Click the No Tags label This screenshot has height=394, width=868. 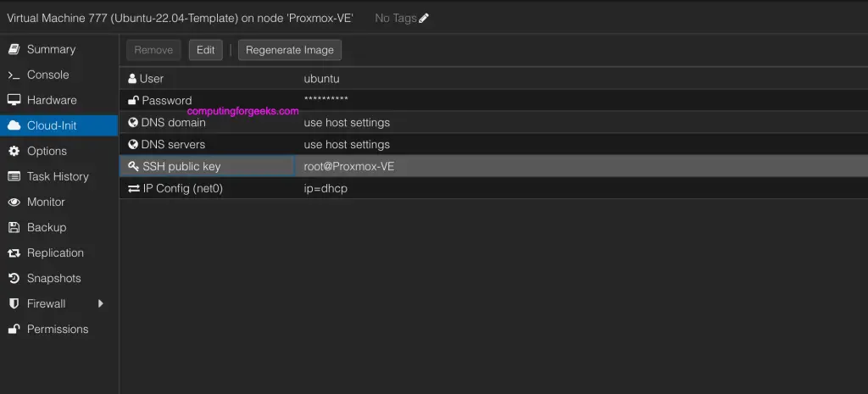click(395, 19)
